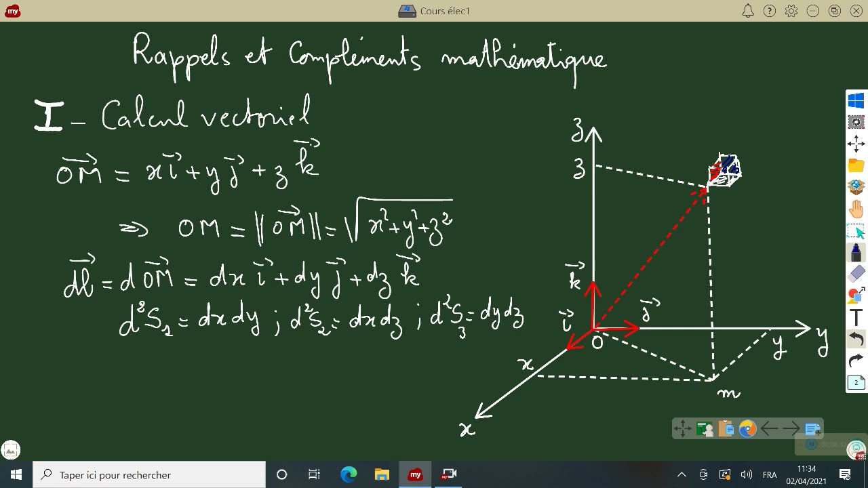Click the round background image button bottom-left

pyautogui.click(x=11, y=449)
